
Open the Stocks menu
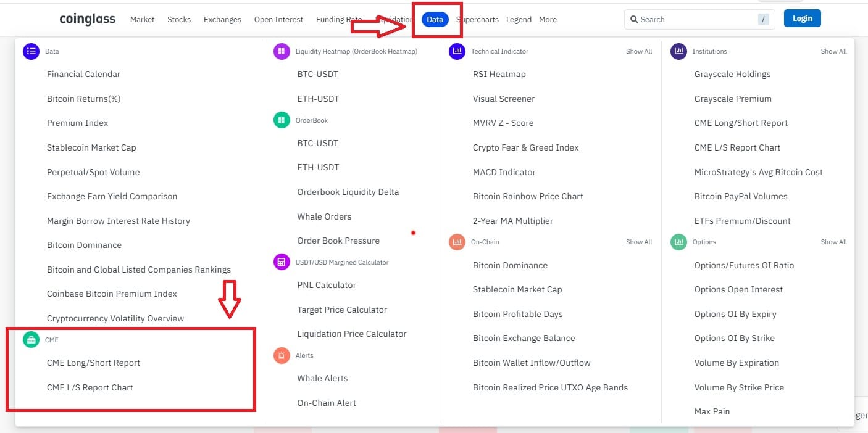pos(179,20)
